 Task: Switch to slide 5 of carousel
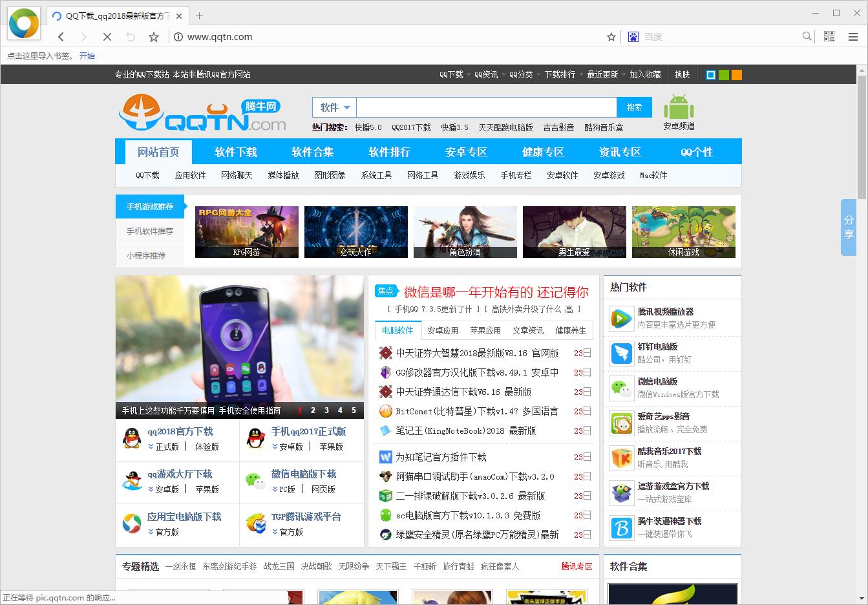click(354, 410)
